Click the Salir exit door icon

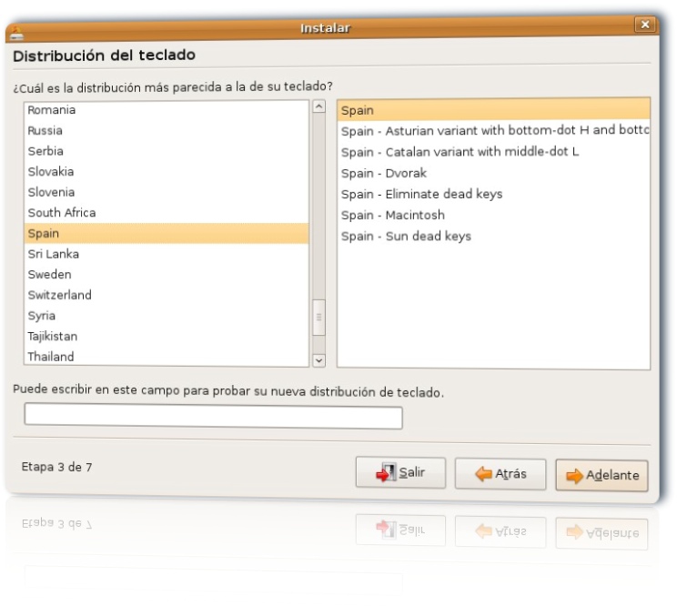386,473
